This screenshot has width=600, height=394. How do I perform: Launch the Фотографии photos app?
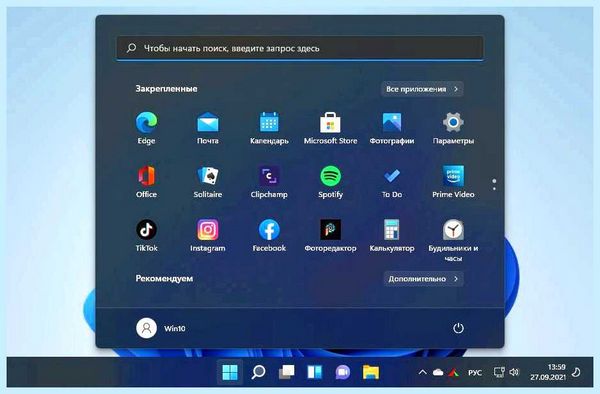click(392, 128)
